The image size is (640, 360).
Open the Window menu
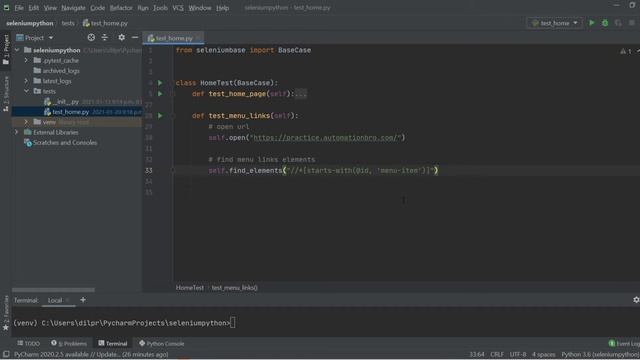pyautogui.click(x=200, y=8)
